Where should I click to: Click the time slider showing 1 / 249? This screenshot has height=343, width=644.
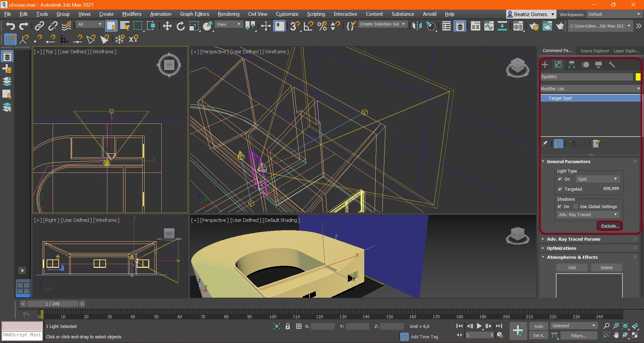click(53, 304)
